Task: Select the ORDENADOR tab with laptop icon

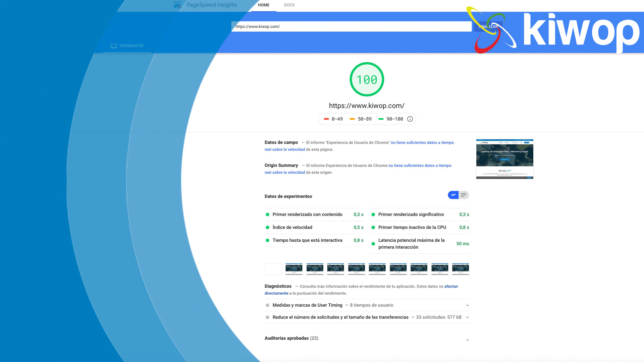Action: (127, 46)
